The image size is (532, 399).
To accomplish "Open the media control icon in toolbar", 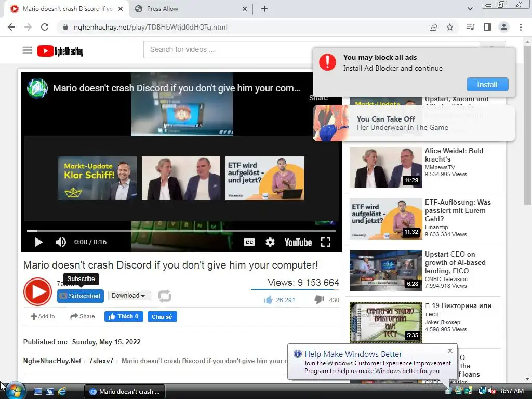I will click(470, 27).
